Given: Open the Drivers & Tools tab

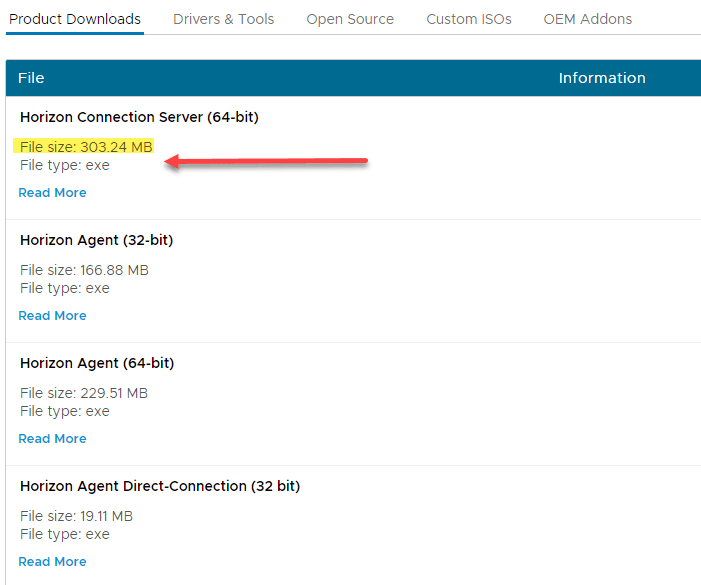Looking at the screenshot, I should click(x=224, y=19).
